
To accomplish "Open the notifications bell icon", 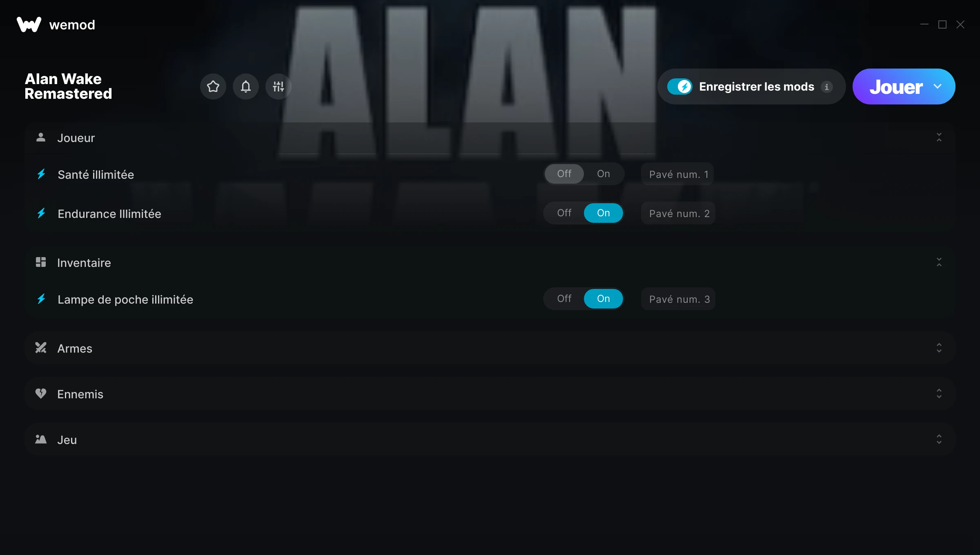I will (246, 87).
